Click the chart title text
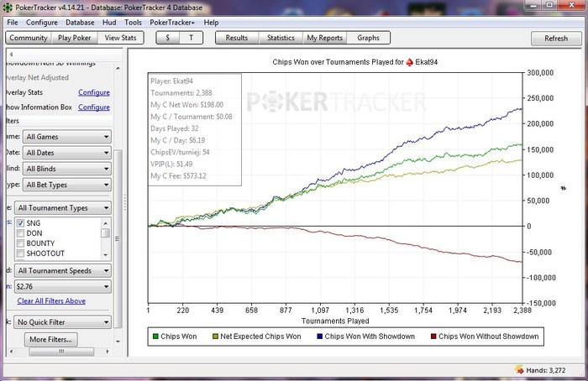 355,62
